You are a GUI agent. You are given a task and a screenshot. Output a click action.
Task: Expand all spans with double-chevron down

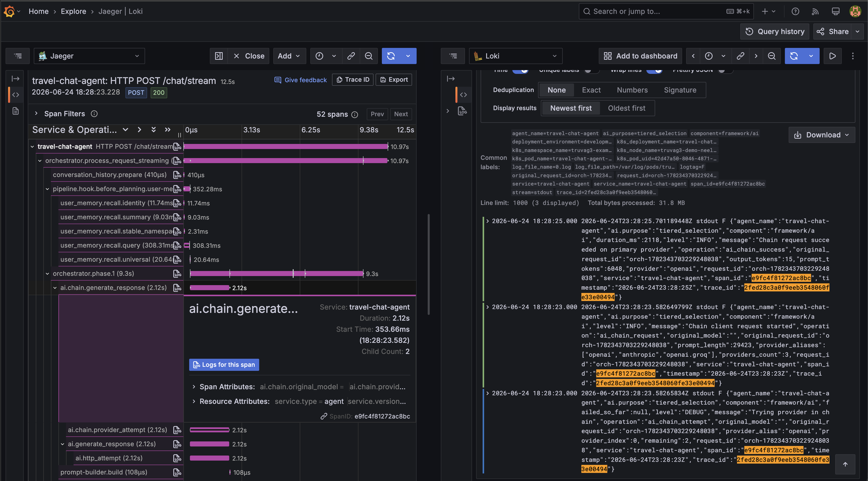[153, 130]
